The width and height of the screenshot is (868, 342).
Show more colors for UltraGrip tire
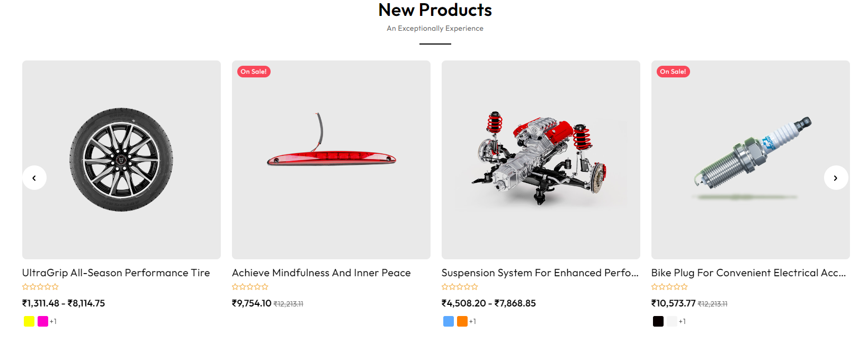(53, 321)
